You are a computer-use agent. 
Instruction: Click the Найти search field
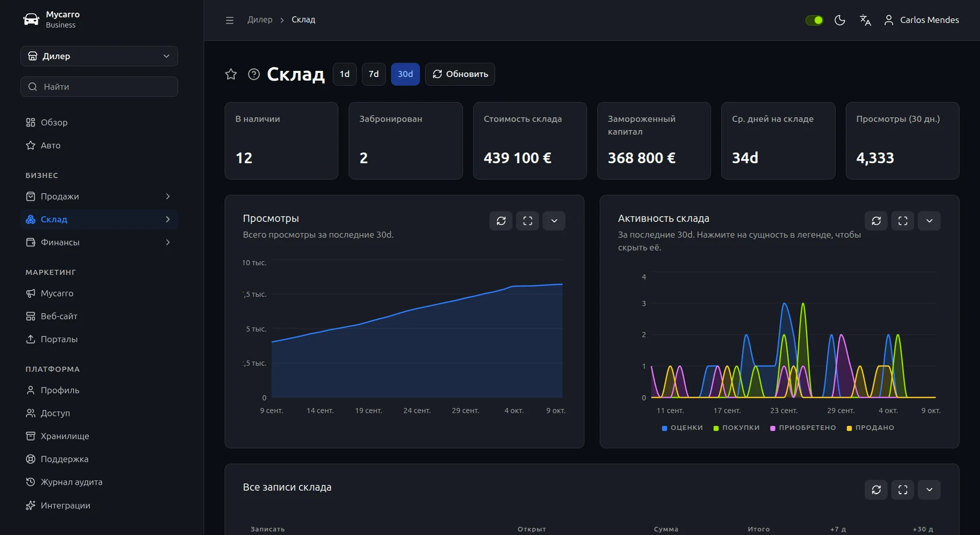coord(99,87)
